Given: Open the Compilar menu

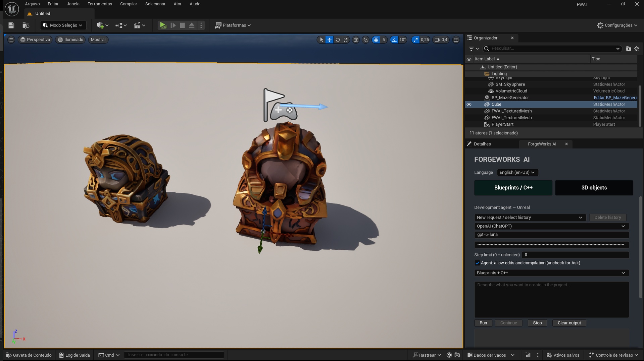Looking at the screenshot, I should click(x=129, y=4).
